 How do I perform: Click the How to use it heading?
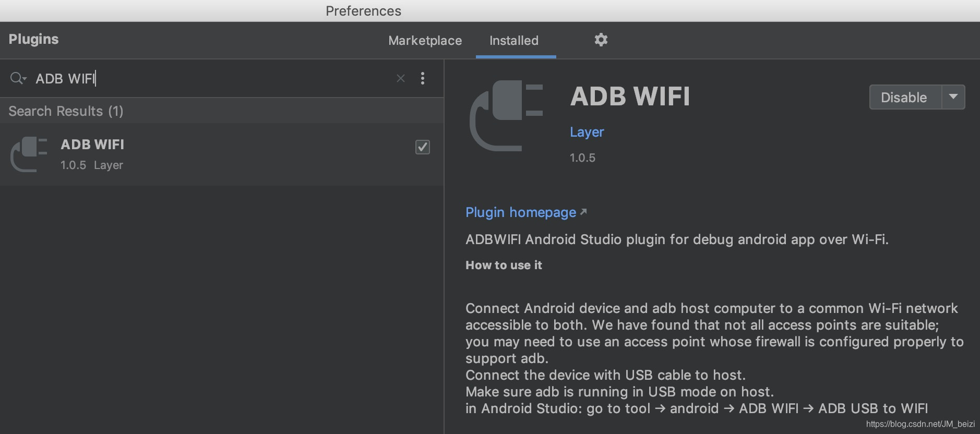coord(504,265)
